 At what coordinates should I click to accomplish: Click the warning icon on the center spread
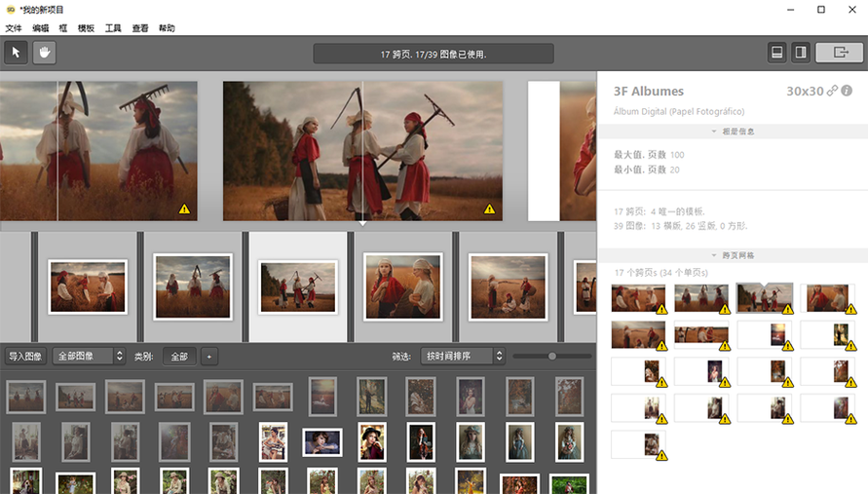[489, 209]
